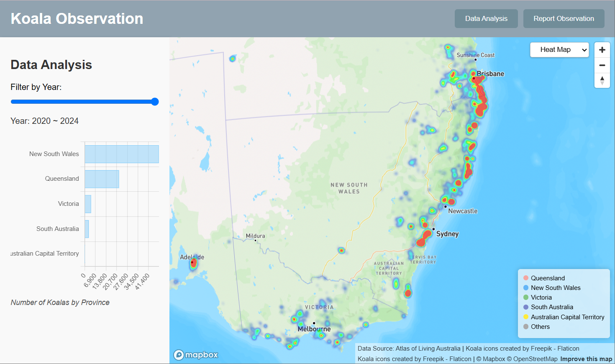Reset map bearing with compass icon

[602, 80]
